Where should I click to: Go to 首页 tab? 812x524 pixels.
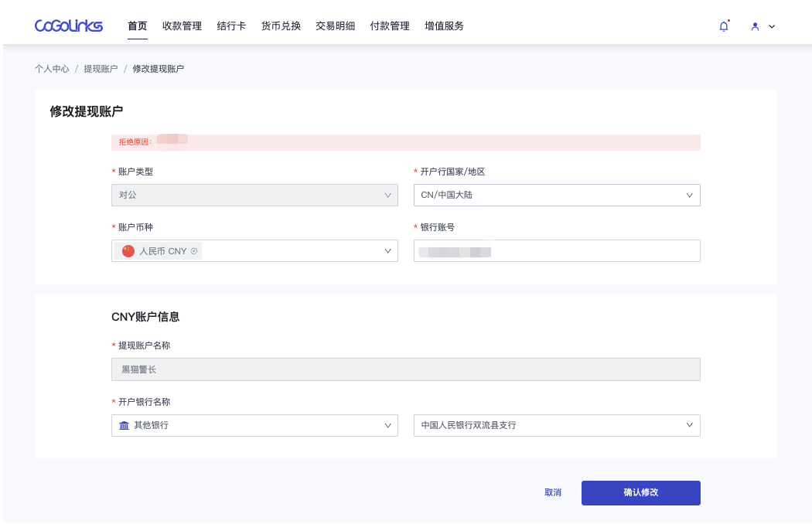click(137, 26)
